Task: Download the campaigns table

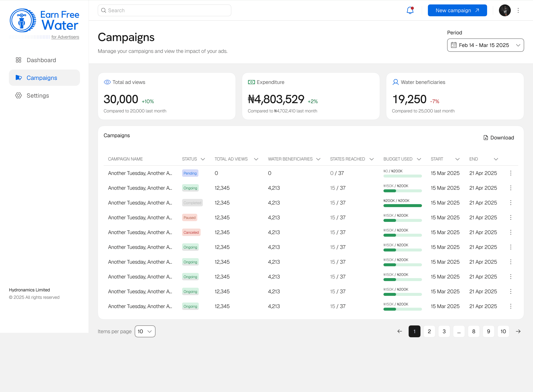Action: pyautogui.click(x=499, y=138)
